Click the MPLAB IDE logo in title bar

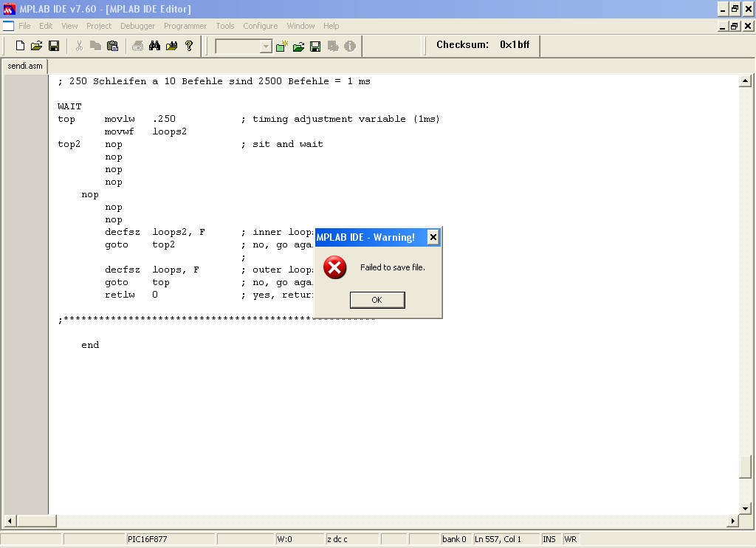point(9,9)
